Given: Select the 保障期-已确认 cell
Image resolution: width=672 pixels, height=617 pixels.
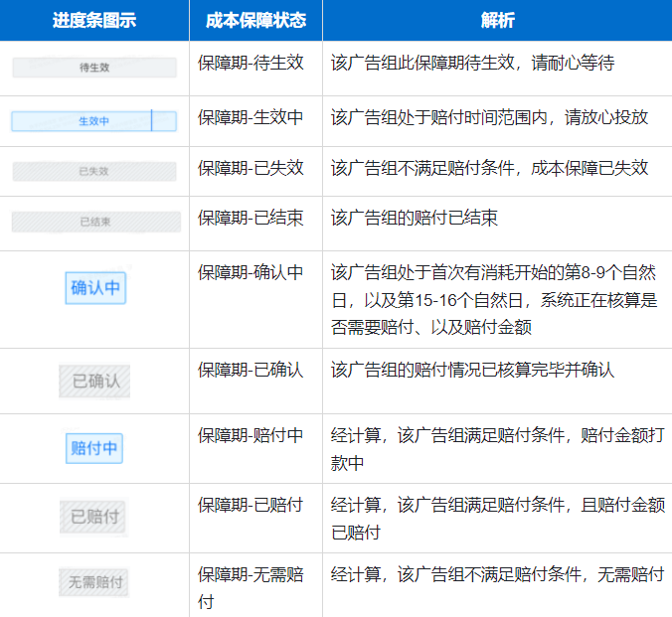Looking at the screenshot, I should [x=255, y=381].
